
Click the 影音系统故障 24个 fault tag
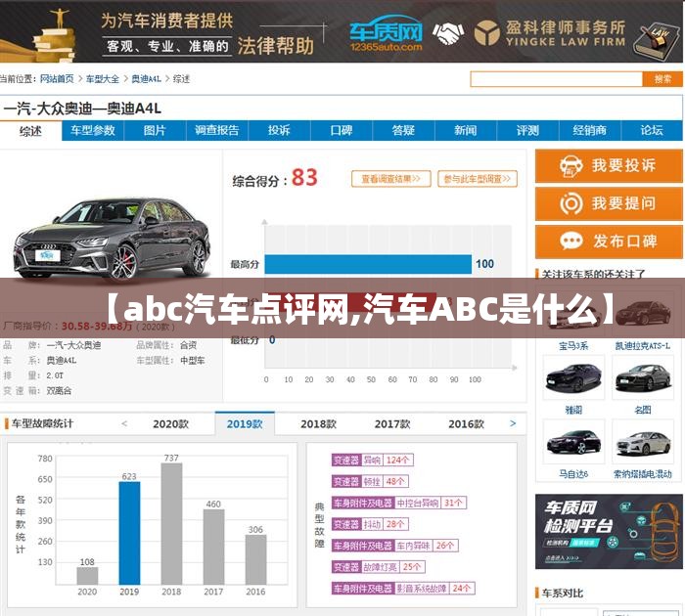[403, 589]
